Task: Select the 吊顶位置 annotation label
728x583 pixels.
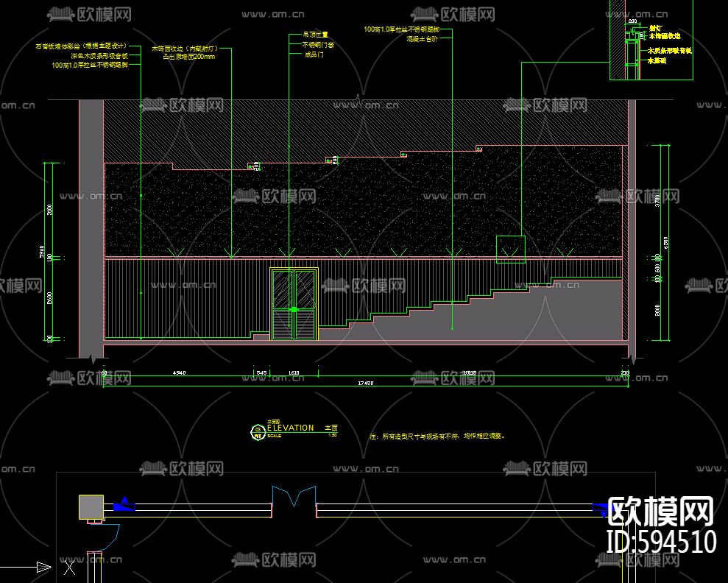Action: pos(315,35)
